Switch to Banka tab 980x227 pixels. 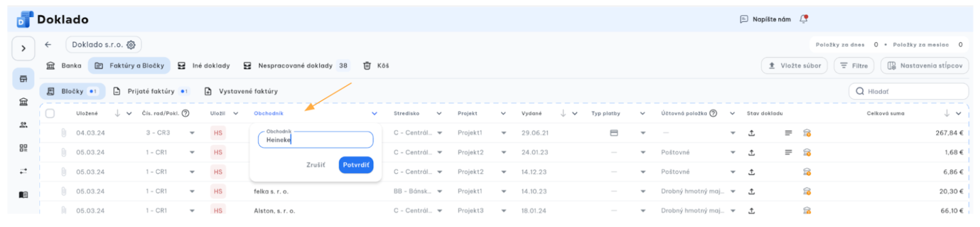coord(64,65)
